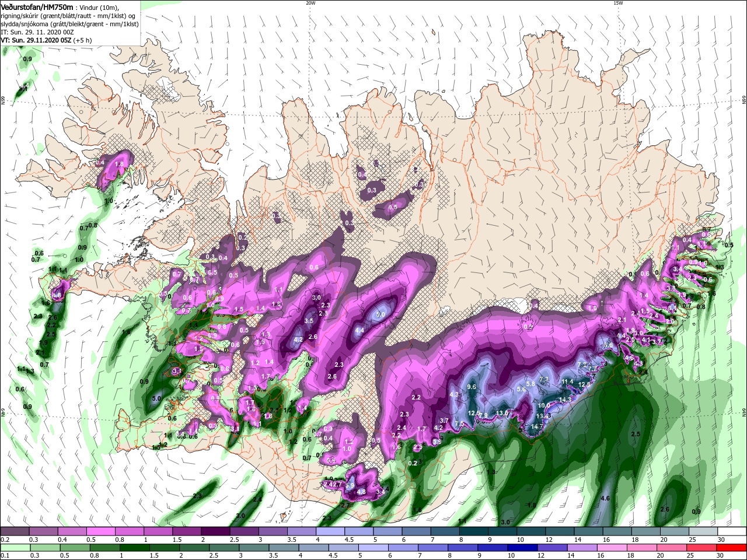The height and width of the screenshot is (560, 747).
Task: Select snow-scale dark teal swatch between 9 and 10
Action: pos(502,531)
